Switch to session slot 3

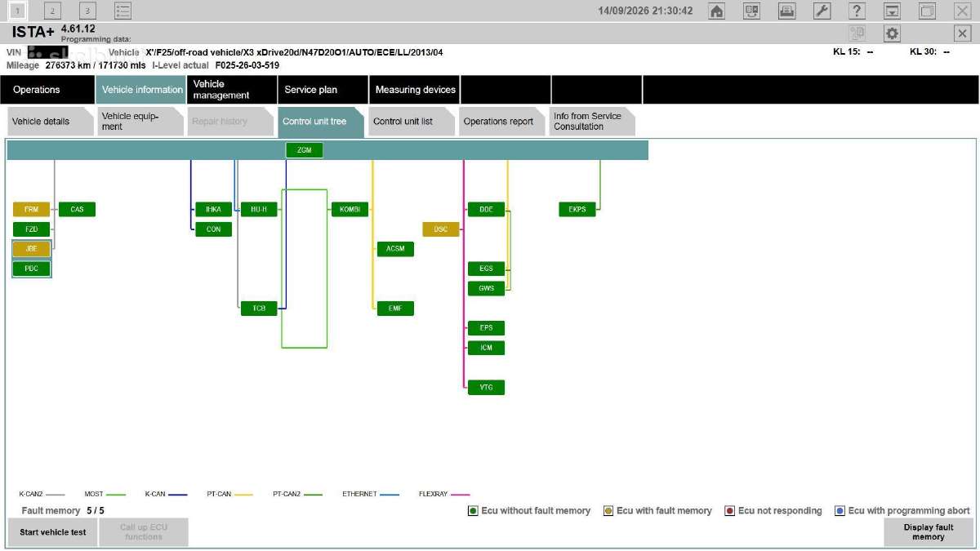(87, 11)
